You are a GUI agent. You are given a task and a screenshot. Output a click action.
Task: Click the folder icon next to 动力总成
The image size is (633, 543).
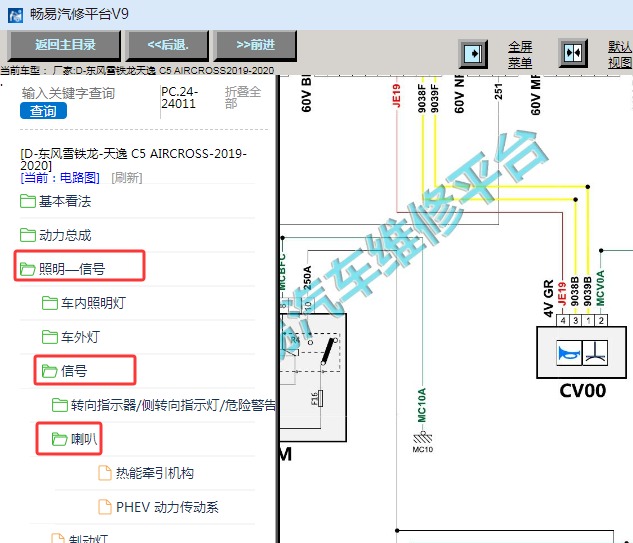27,235
